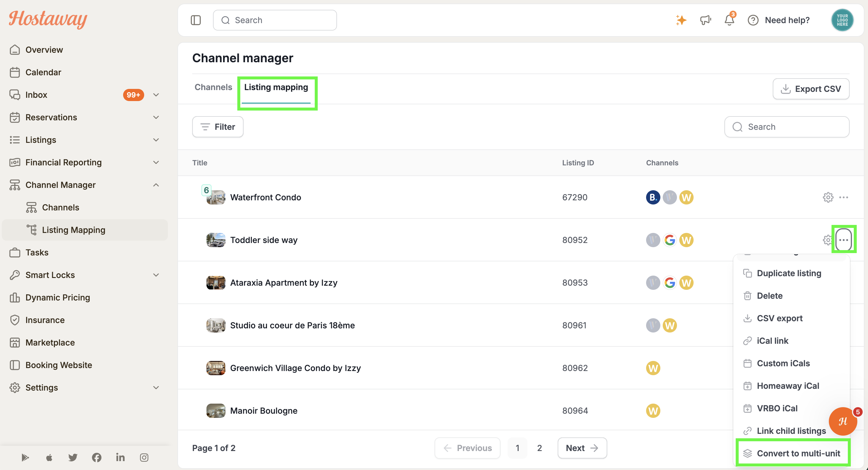Select VRBO iCal menu entry
Viewport: 868px width, 470px height.
(777, 408)
